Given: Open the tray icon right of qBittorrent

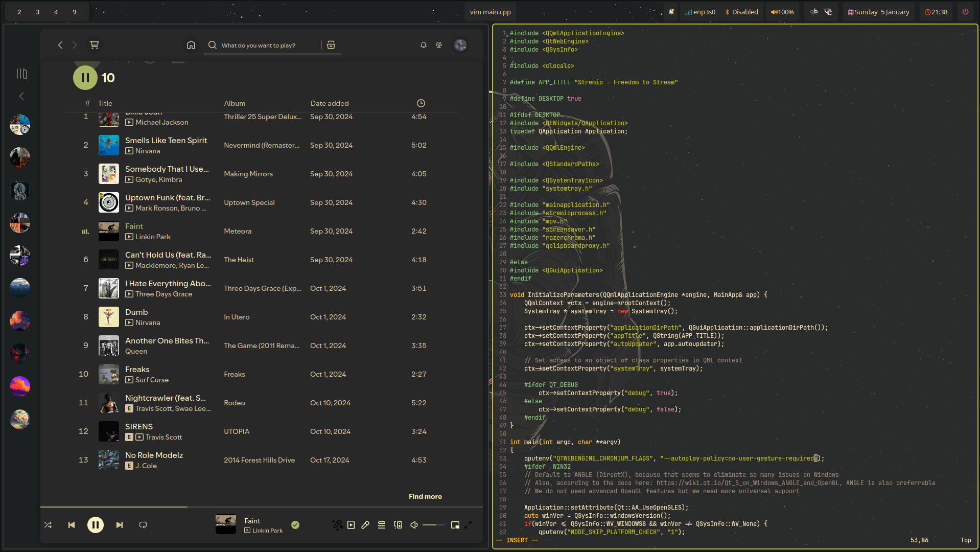Looking at the screenshot, I should click(x=828, y=12).
